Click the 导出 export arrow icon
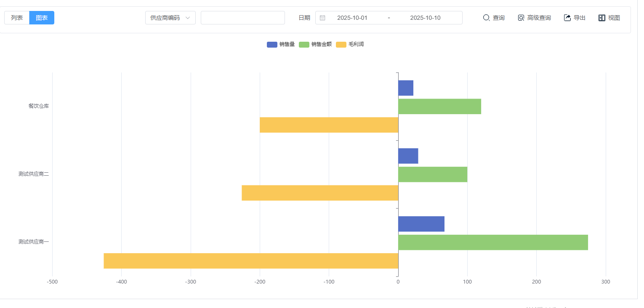This screenshot has height=308, width=644. click(x=567, y=18)
